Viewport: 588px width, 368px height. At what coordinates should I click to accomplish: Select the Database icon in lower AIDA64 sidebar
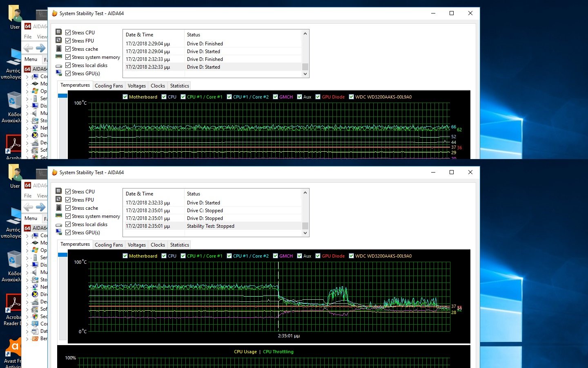tap(35, 331)
